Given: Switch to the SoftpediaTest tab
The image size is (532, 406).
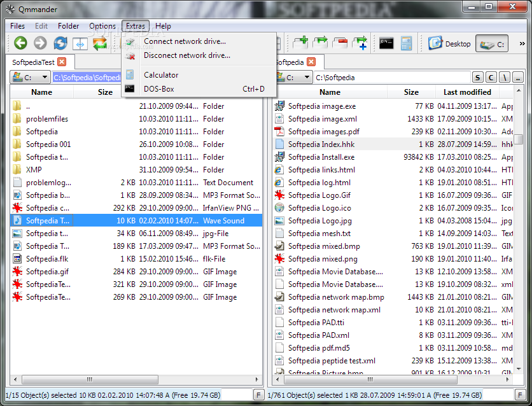Looking at the screenshot, I should pos(33,62).
